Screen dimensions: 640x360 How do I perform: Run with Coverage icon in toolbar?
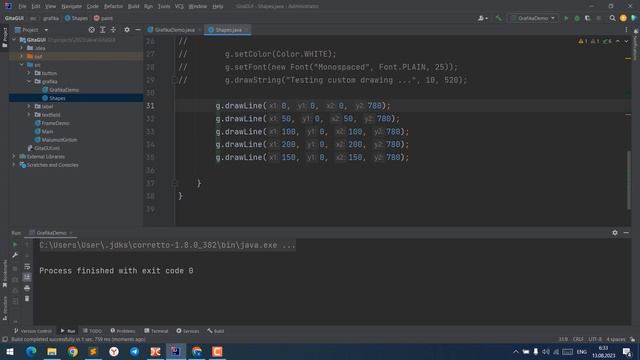coord(588,18)
